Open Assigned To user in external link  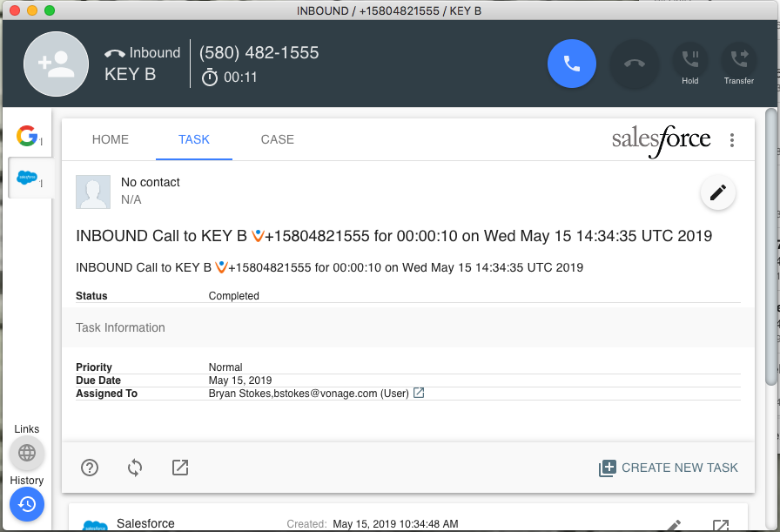[x=419, y=394]
